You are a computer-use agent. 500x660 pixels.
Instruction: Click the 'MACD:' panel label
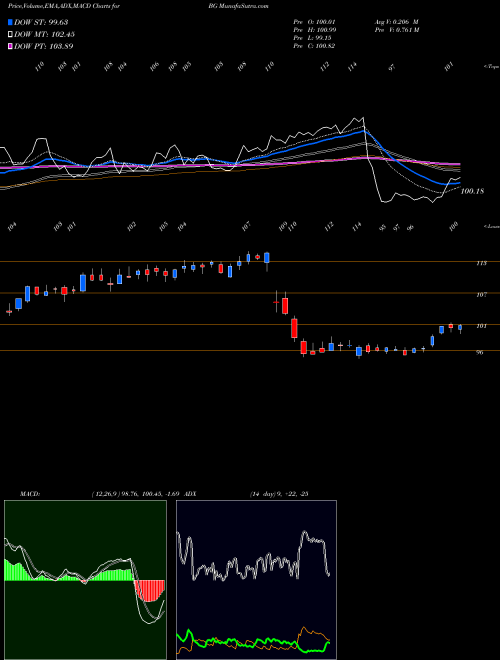point(30,494)
